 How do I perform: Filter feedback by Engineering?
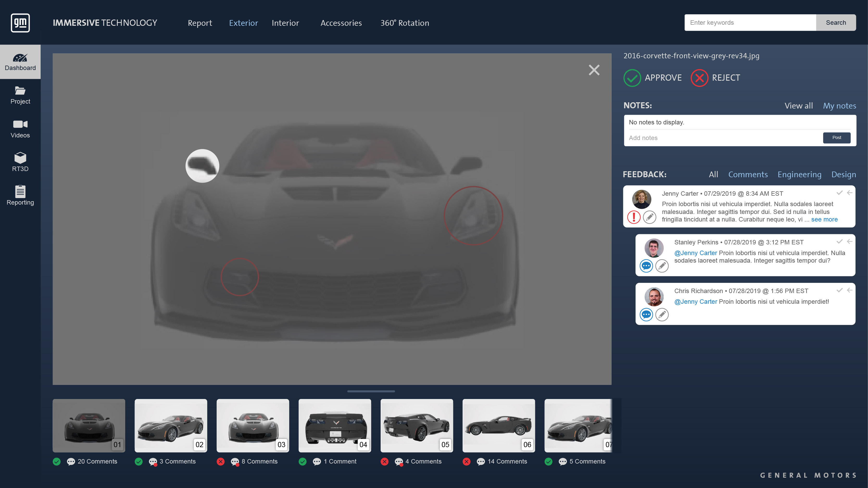(x=800, y=174)
